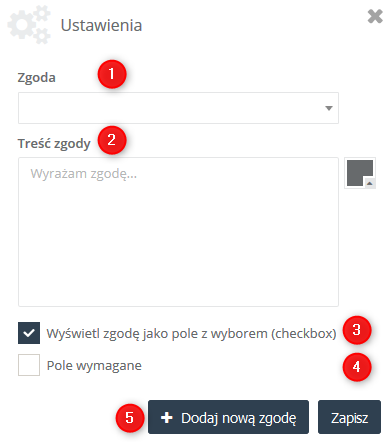
Task: Uncheck the display consent as checkbox option
Action: pyautogui.click(x=29, y=333)
